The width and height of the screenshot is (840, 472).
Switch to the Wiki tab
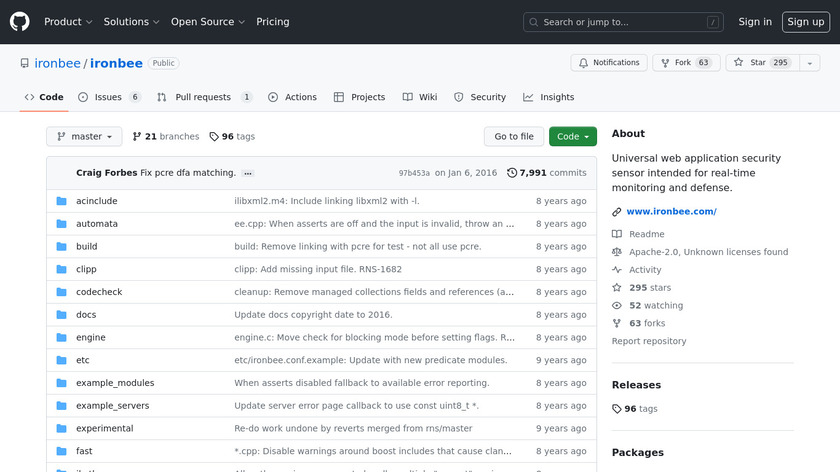click(x=420, y=97)
